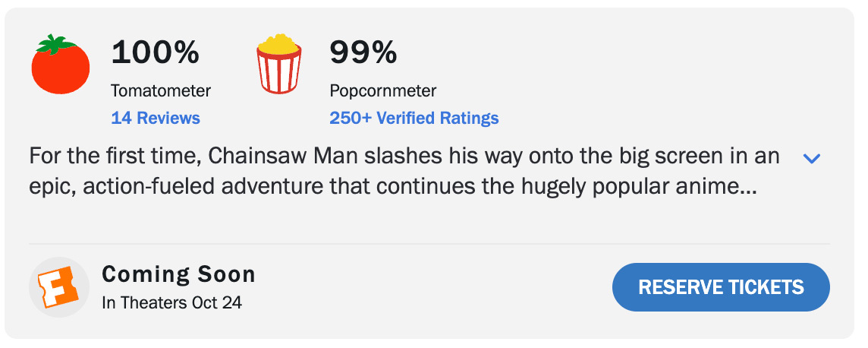Open the 14 Reviews link
This screenshot has height=348, width=868.
[x=156, y=118]
